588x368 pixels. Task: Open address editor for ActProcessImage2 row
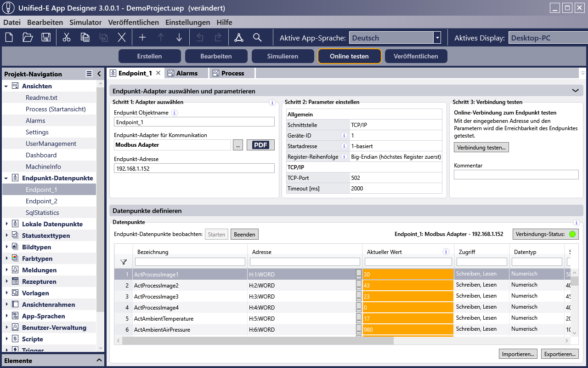pos(359,285)
